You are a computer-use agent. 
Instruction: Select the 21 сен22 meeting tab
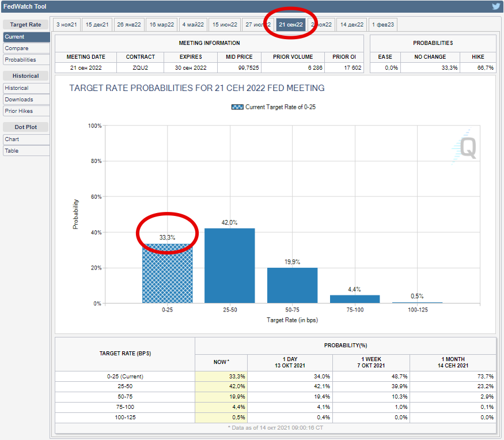(x=290, y=24)
